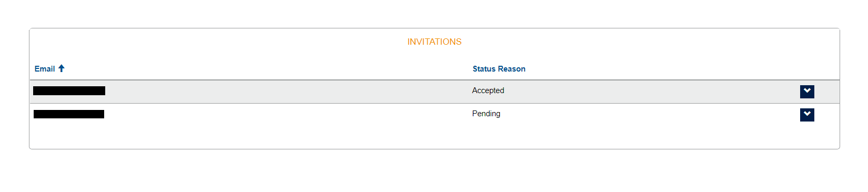Open the chevron menu for the Accepted invitation

(807, 92)
